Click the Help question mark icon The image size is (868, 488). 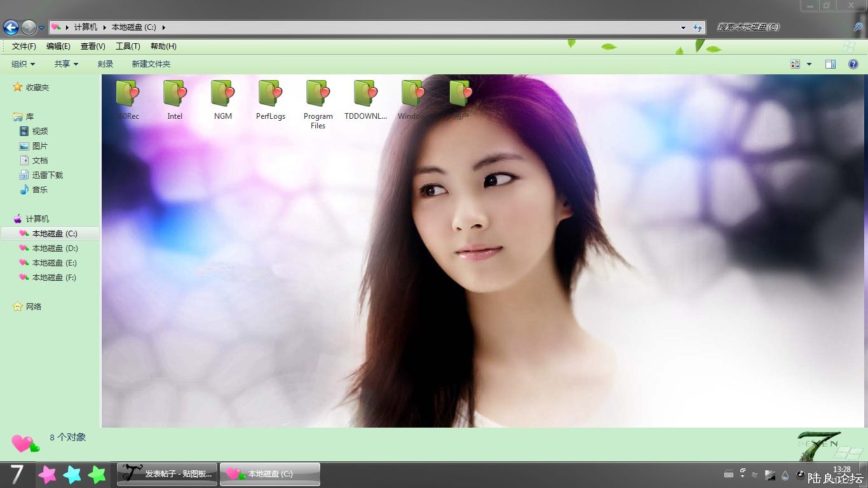coord(853,64)
